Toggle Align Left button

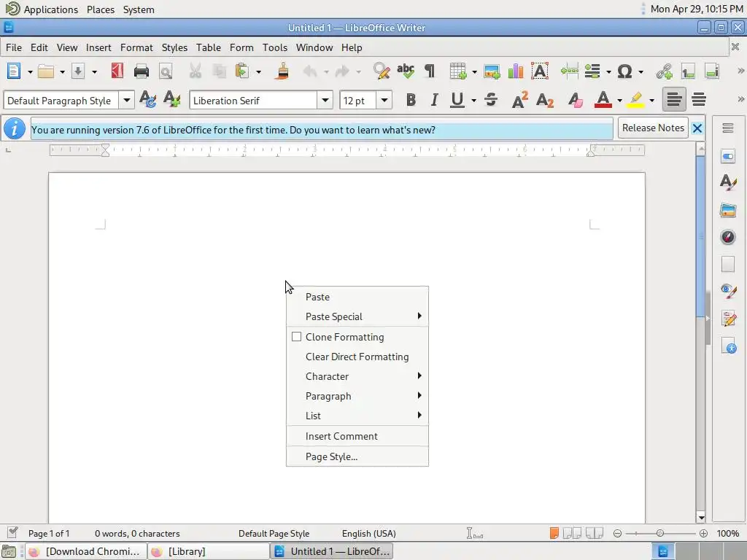click(673, 100)
